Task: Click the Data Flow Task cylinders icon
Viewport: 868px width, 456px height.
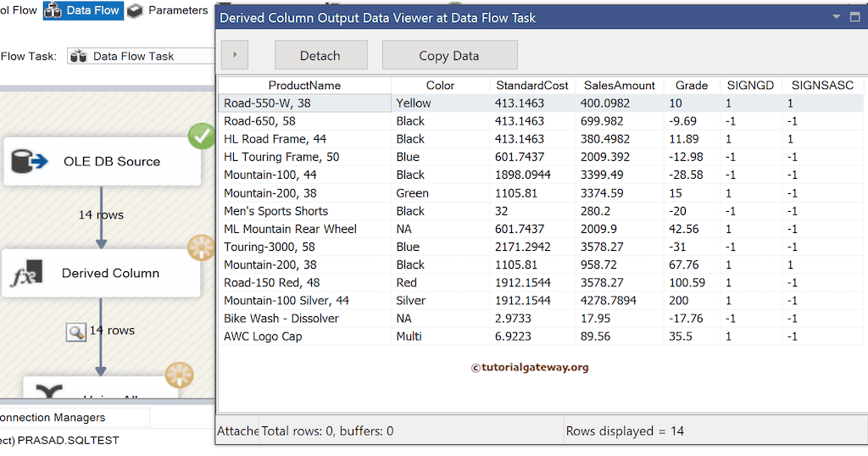Action: [x=78, y=56]
